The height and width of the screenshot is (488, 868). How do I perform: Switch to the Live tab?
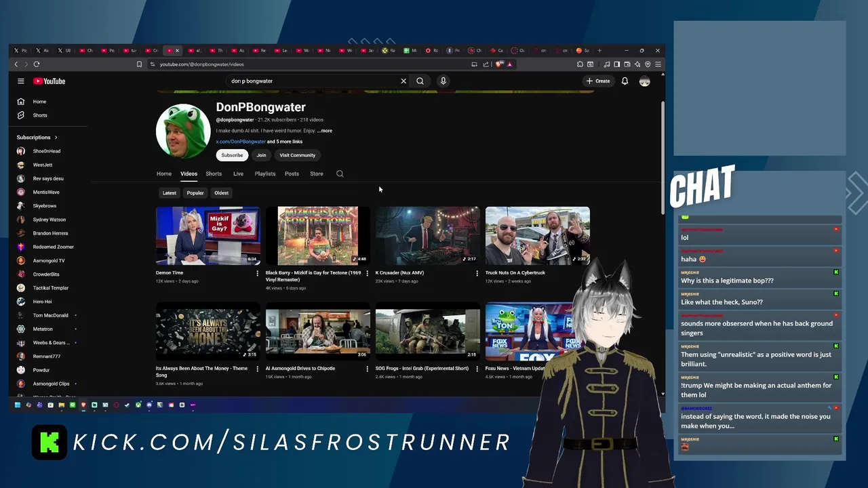238,174
